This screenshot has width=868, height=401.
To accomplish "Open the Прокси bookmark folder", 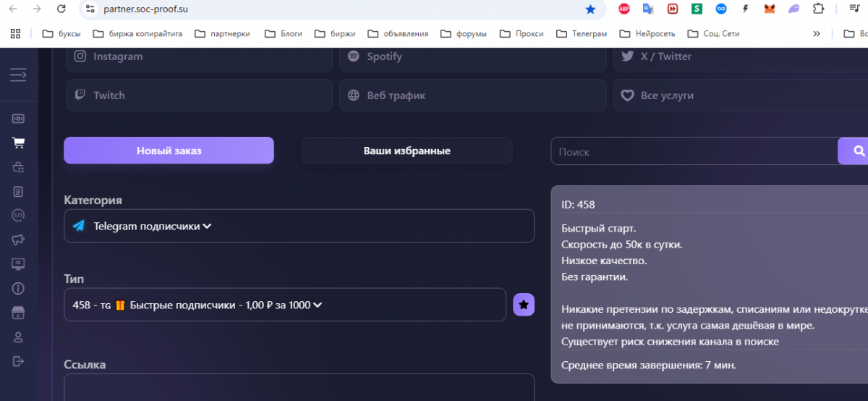I will coord(522,33).
